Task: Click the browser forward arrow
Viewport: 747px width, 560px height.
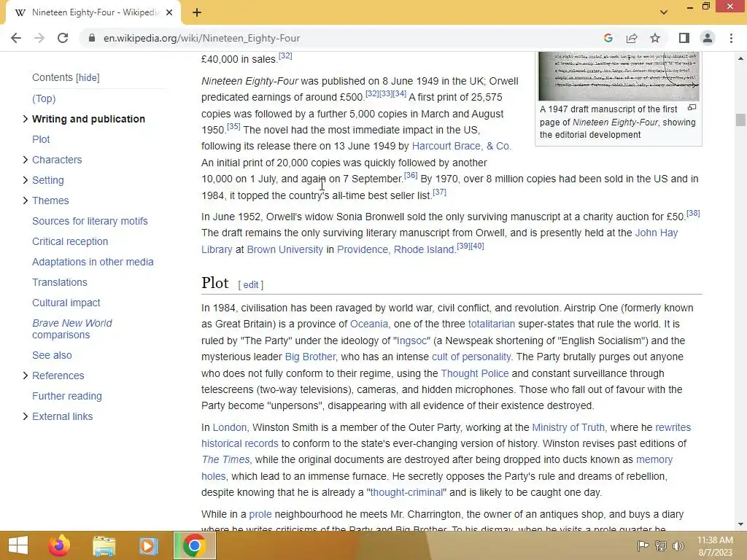Action: [x=39, y=38]
